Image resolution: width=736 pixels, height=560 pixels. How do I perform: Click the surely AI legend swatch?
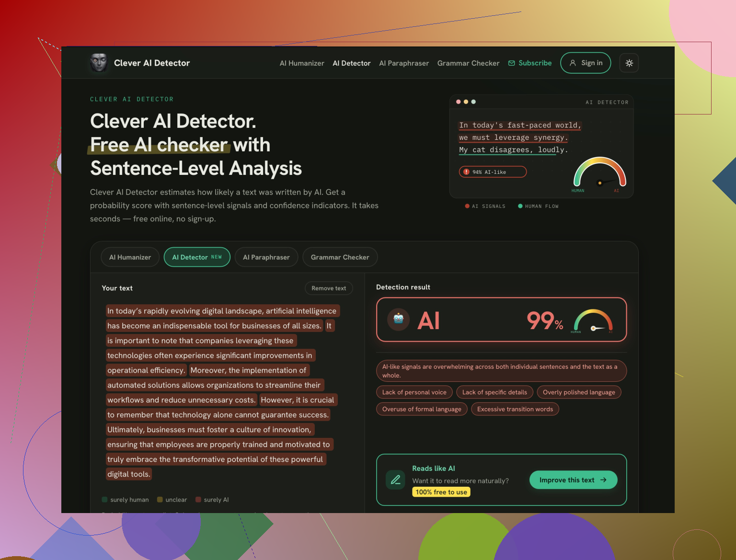[198, 500]
